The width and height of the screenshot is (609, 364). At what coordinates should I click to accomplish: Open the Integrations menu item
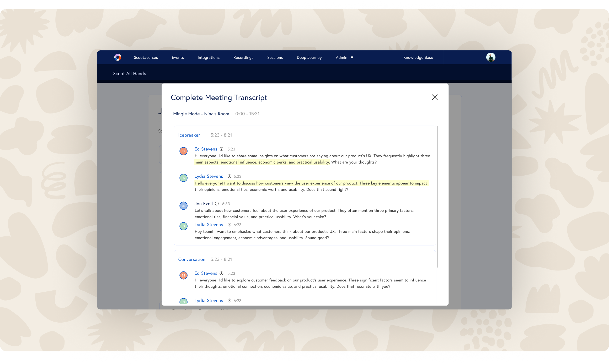click(209, 57)
